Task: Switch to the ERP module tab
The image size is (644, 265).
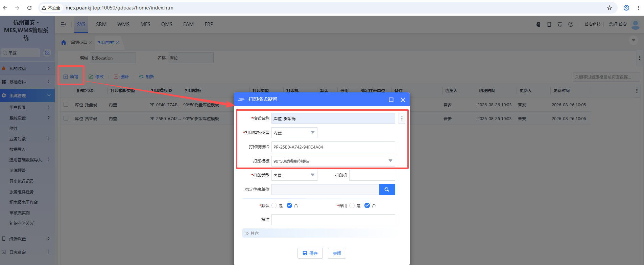Action: pos(209,24)
